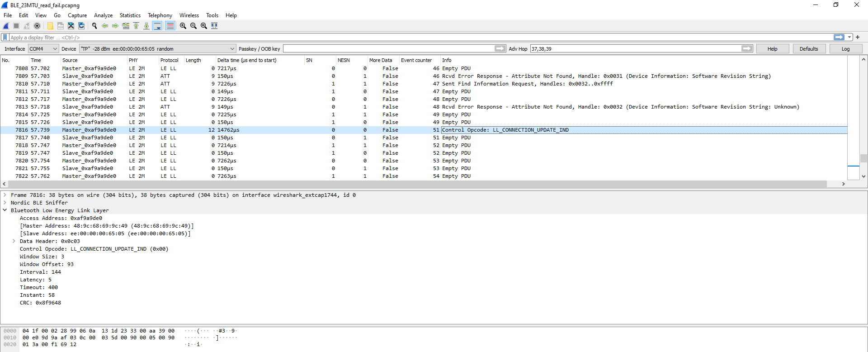
Task: Select packet 7810 Find Information Request row
Action: (x=424, y=84)
